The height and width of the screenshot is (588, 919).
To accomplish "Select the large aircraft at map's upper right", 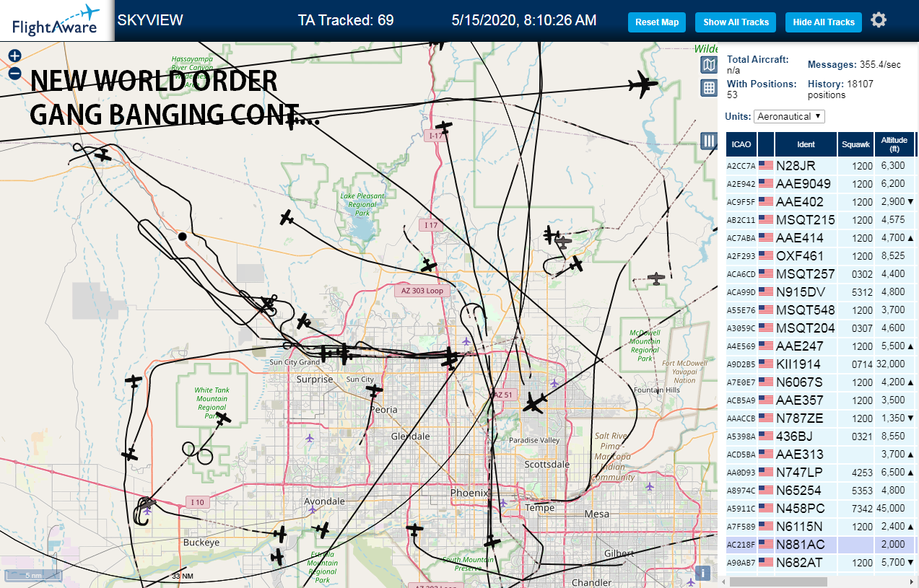I will pos(642,84).
